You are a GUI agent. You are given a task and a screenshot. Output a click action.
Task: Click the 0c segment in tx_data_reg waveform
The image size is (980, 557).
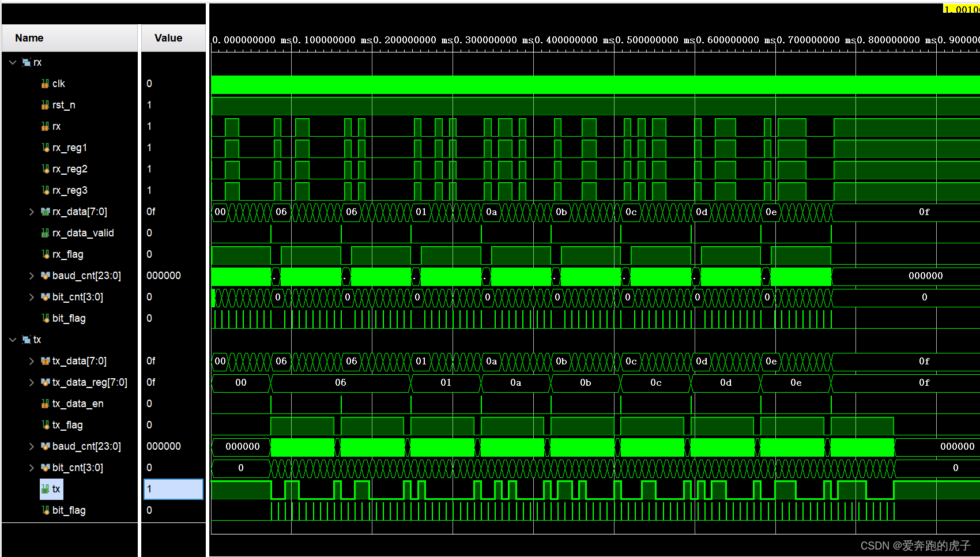656,382
